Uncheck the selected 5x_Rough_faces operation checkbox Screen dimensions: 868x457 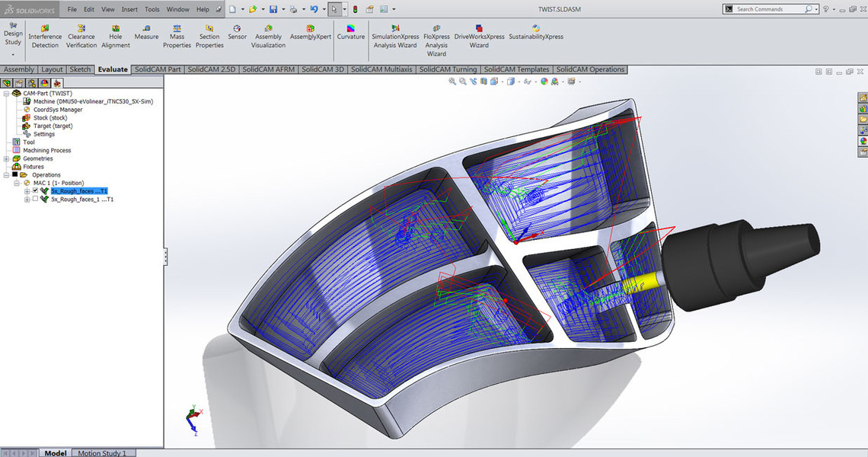(x=35, y=190)
